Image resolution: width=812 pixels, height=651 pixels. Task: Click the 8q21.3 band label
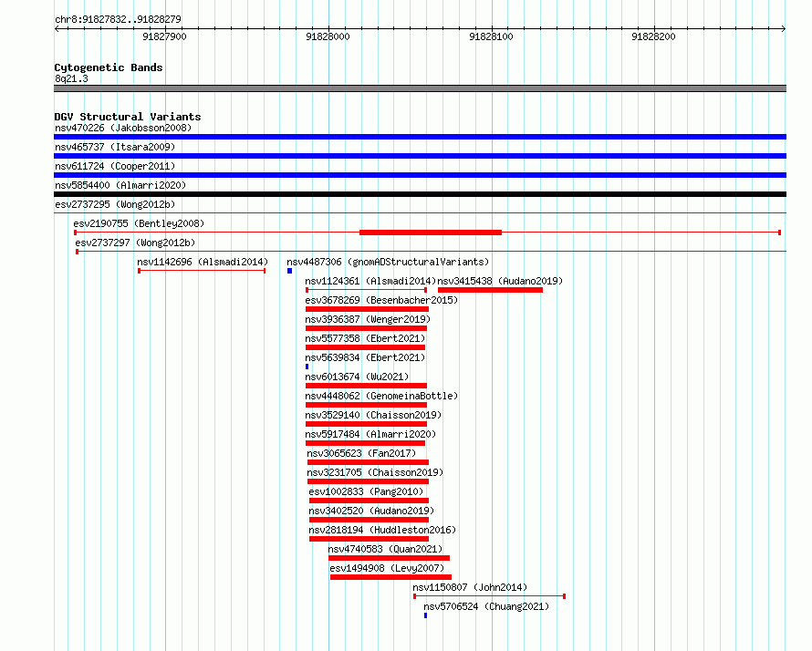pos(71,78)
